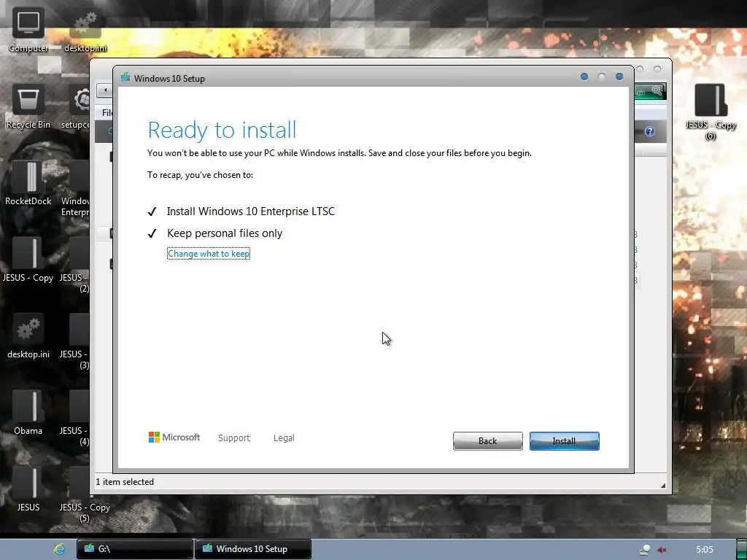Click the Back button in setup
Viewport: 747px width, 560px height.
487,441
